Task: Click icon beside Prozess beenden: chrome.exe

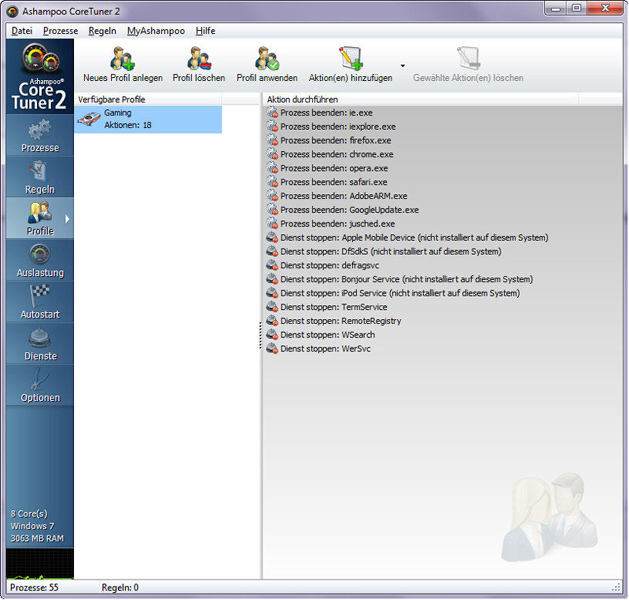Action: [x=272, y=154]
